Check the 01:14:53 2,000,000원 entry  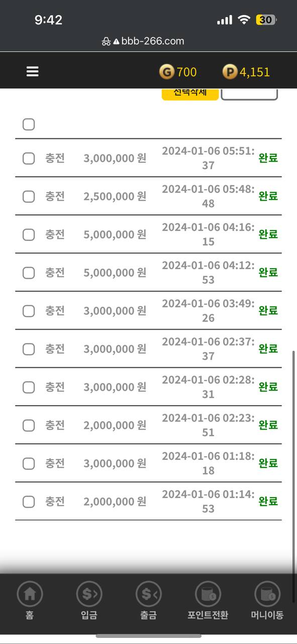point(29,502)
